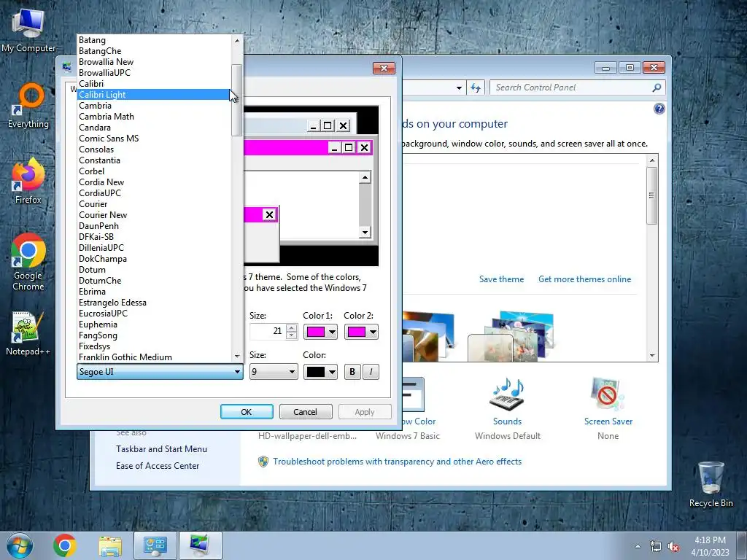Choose Batang from font list
The width and height of the screenshot is (747, 560).
pos(153,40)
